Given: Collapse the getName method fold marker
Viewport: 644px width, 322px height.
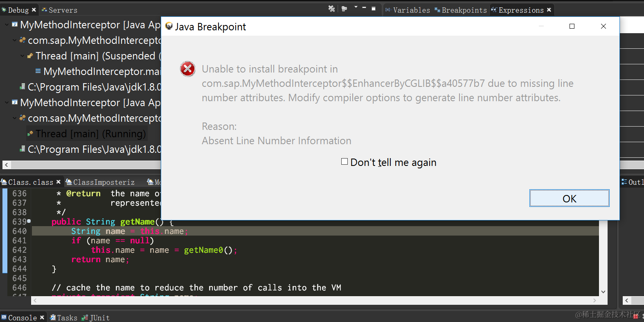Looking at the screenshot, I should 29,221.
